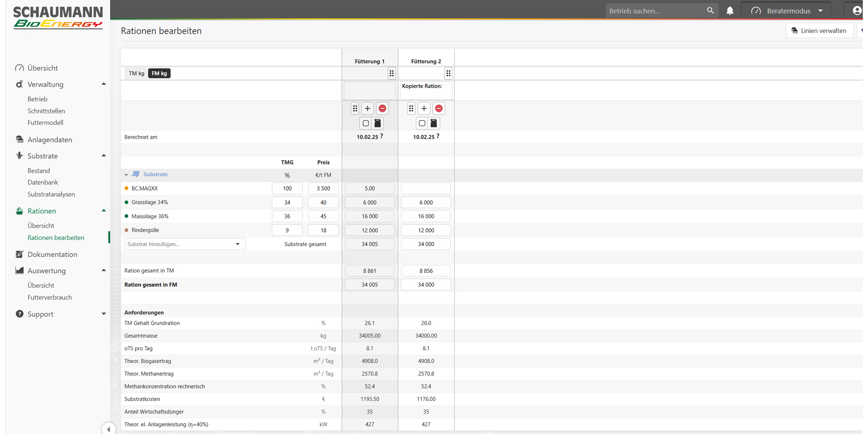868x434 pixels.
Task: Click the Linien verwalten button
Action: pyautogui.click(x=819, y=31)
